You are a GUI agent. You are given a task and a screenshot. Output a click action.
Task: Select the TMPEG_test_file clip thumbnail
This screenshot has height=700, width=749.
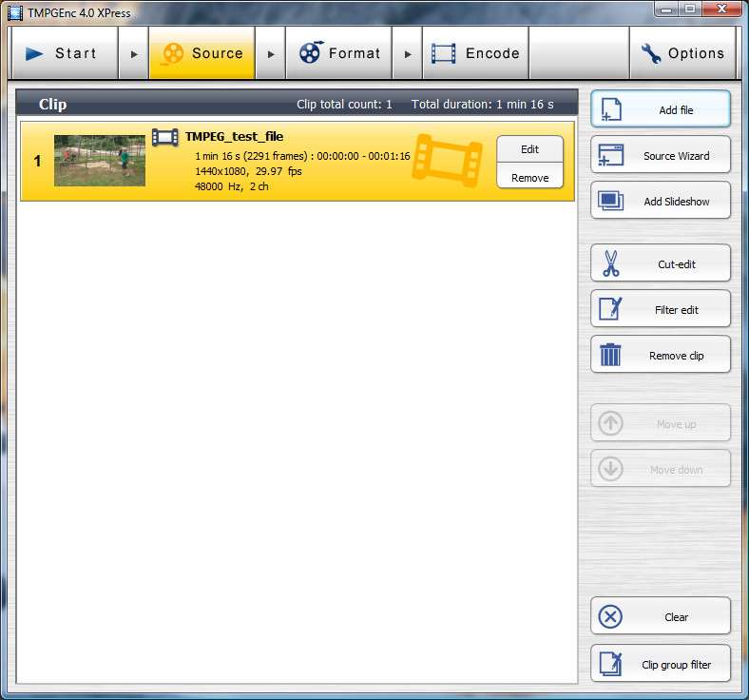(x=100, y=161)
